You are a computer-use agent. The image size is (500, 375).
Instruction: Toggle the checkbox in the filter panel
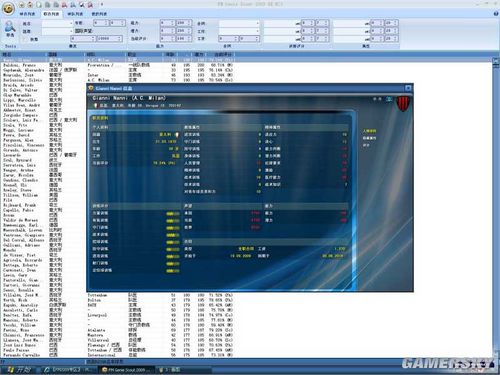point(25,39)
